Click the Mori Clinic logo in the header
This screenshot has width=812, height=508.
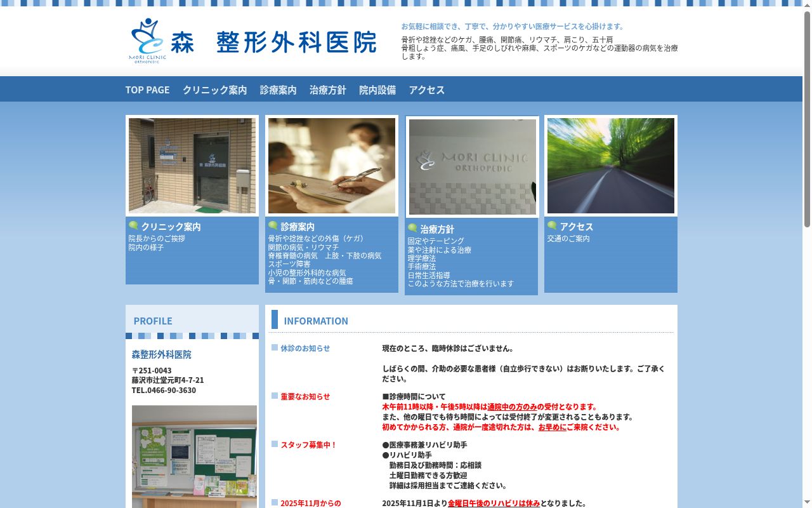point(148,41)
